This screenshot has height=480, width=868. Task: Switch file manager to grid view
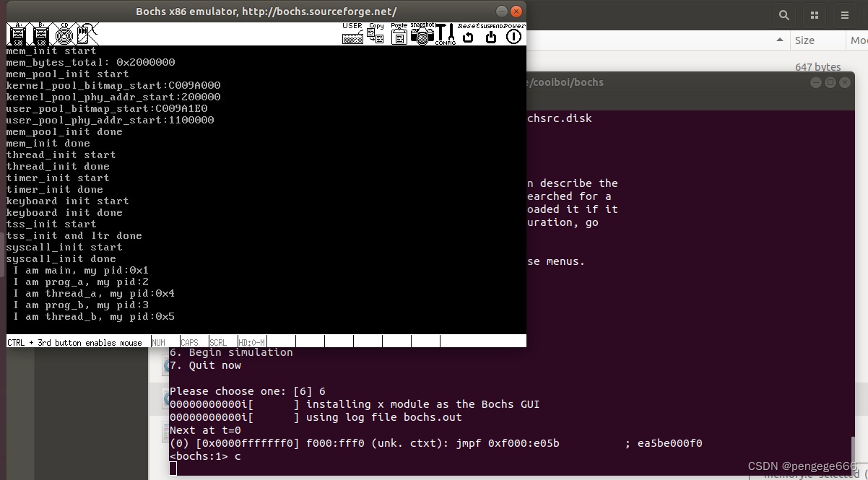(815, 14)
